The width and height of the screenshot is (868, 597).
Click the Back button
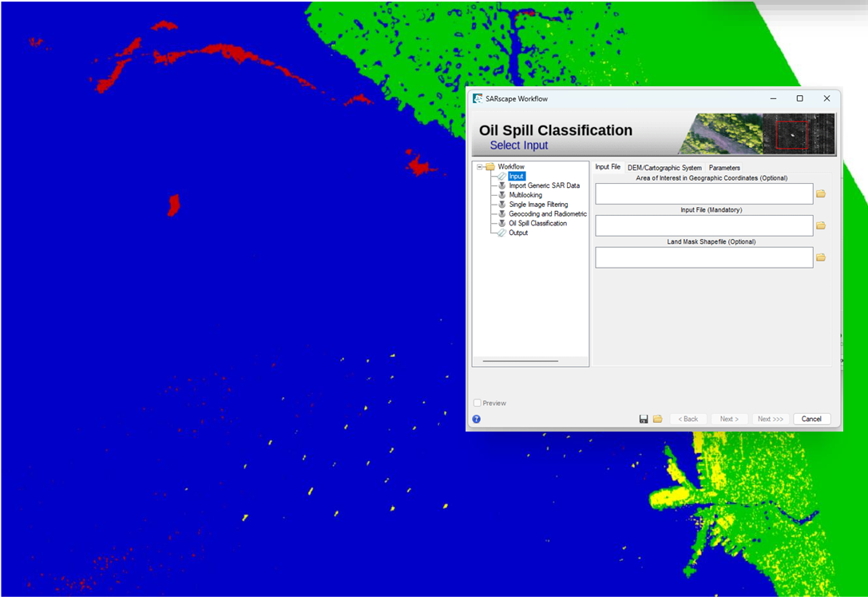coord(688,420)
